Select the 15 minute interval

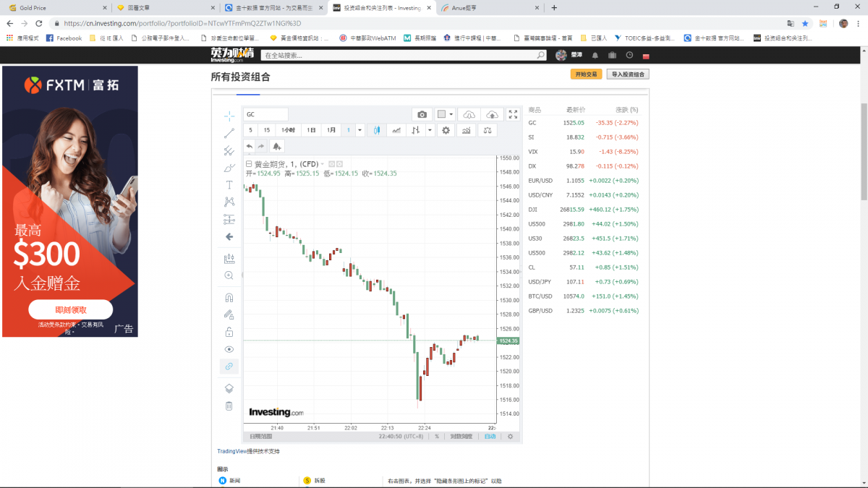click(267, 130)
